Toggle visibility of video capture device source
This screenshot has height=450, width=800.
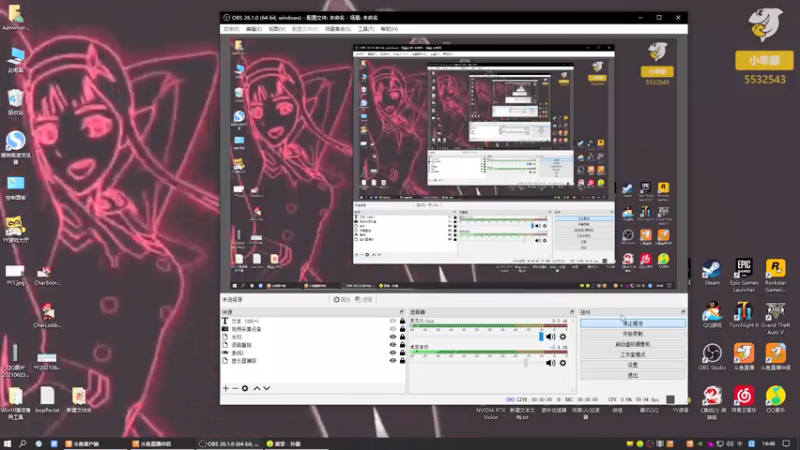pos(393,329)
